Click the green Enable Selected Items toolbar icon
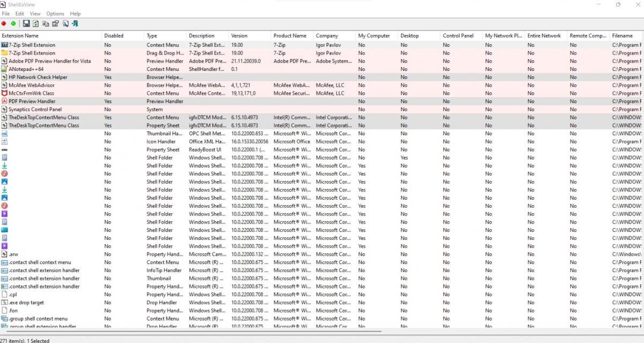Screen dimensions: 644x343 pyautogui.click(x=13, y=24)
